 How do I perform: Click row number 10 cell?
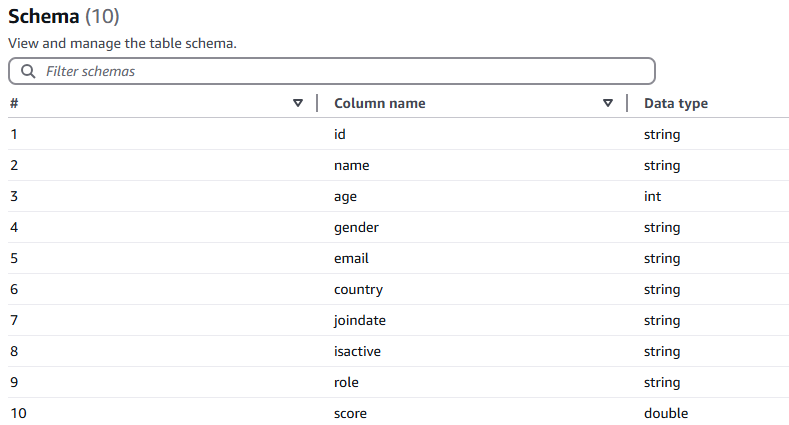point(18,413)
